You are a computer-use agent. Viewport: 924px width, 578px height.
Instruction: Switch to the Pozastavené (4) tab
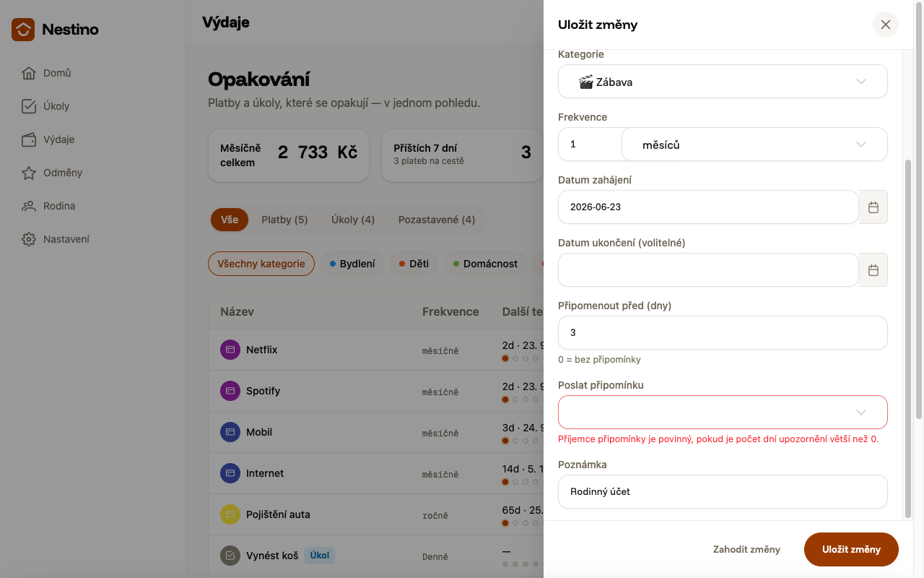click(437, 220)
